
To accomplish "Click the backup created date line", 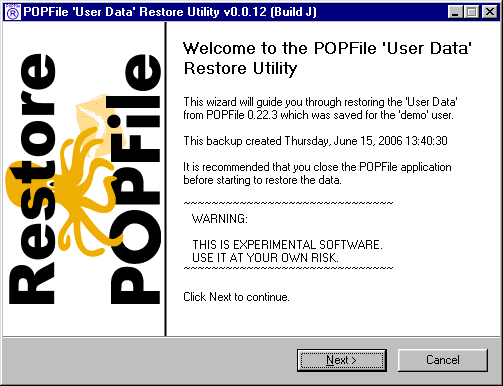I will [x=315, y=141].
